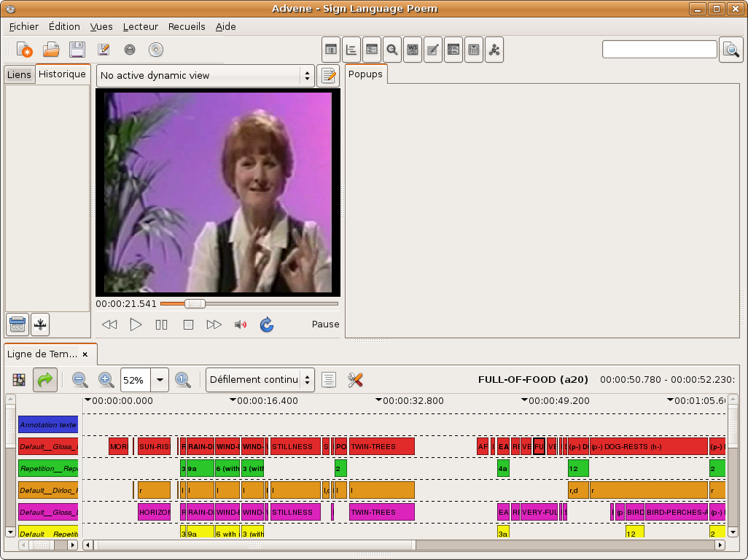Screen dimensions: 748x560
Task: Open the Lecteur menu
Action: coord(140,26)
